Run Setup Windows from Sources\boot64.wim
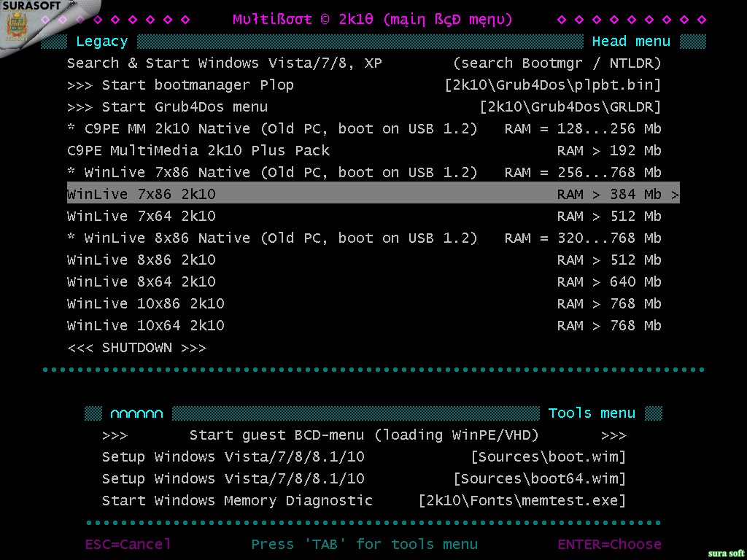 364,479
